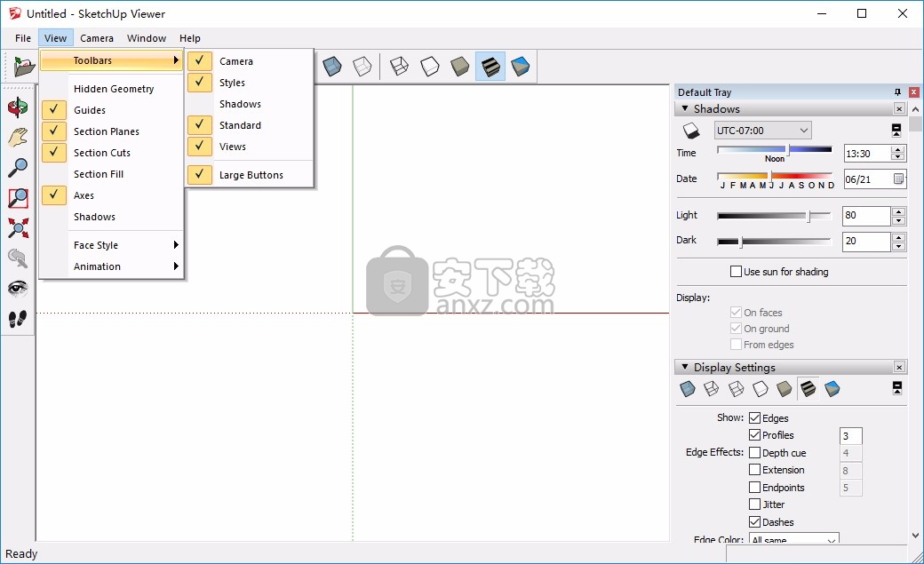The image size is (924, 564).
Task: Toggle the On ground checkbox
Action: point(736,329)
